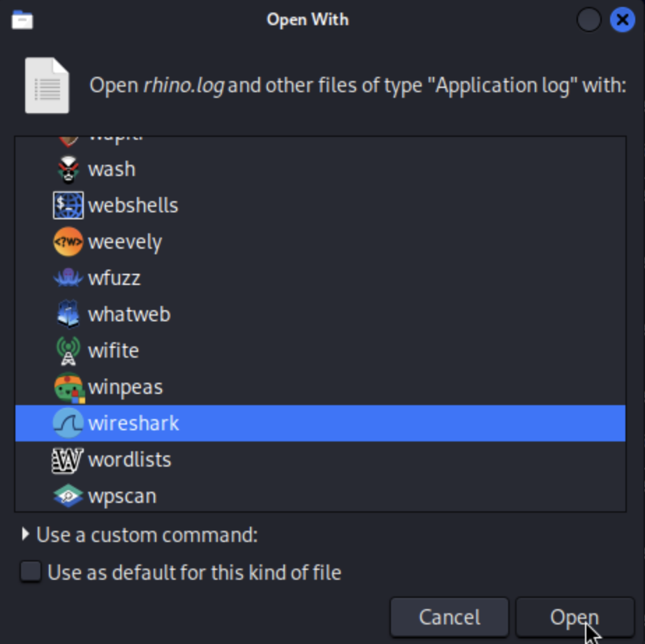
Task: Click the wpscan application icon
Action: 68,496
